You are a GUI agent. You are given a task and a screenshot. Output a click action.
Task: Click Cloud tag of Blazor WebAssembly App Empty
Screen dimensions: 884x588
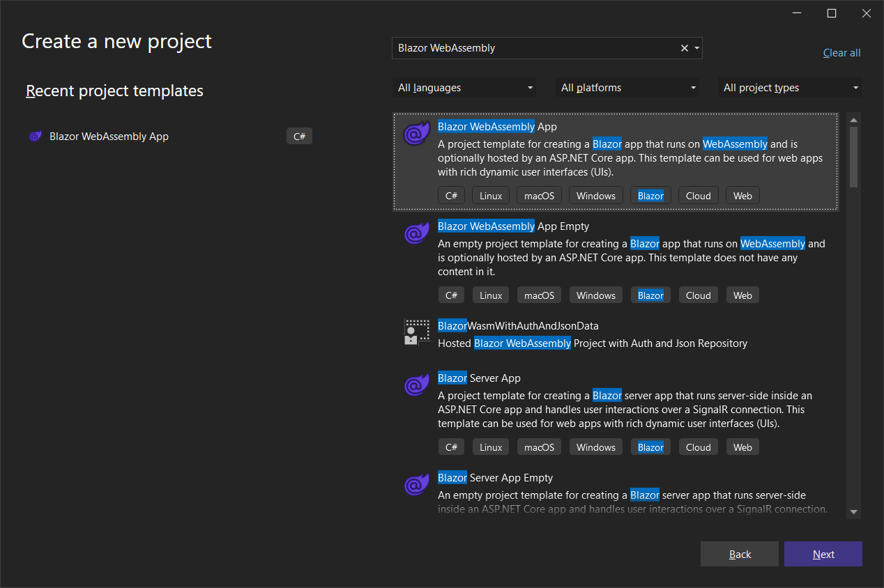point(698,295)
